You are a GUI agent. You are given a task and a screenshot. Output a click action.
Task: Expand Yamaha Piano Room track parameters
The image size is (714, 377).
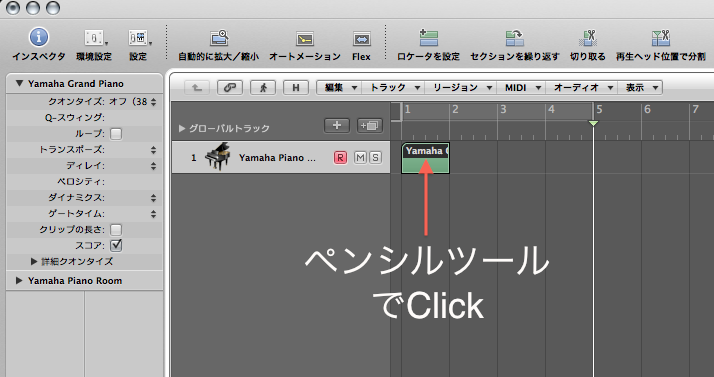(19, 280)
